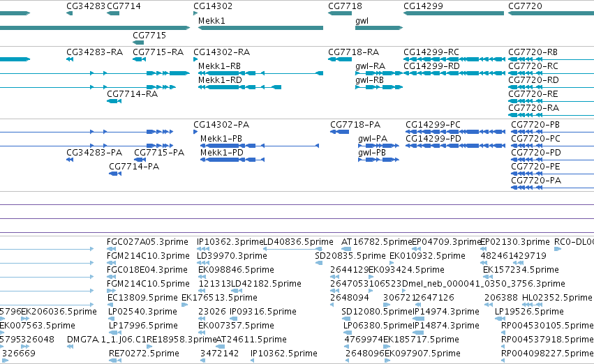Select EST HL02352.5prime
Image resolution: width=594 pixels, height=364 pixels.
click(557, 298)
